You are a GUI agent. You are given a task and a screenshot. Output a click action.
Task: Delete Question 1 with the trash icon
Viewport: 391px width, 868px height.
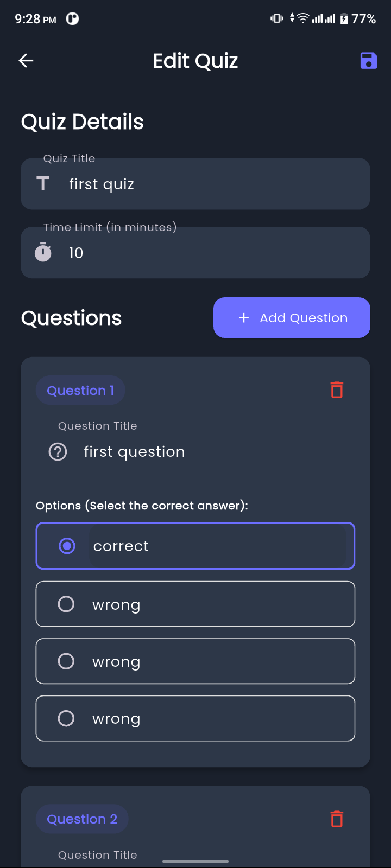pyautogui.click(x=337, y=390)
